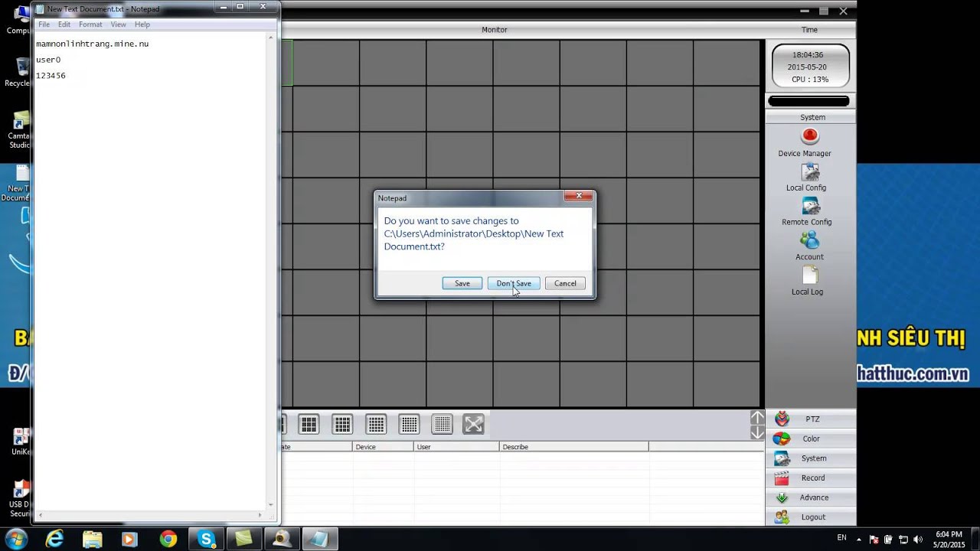Open Device Manager icon in System panel
The image size is (980, 551).
(809, 136)
